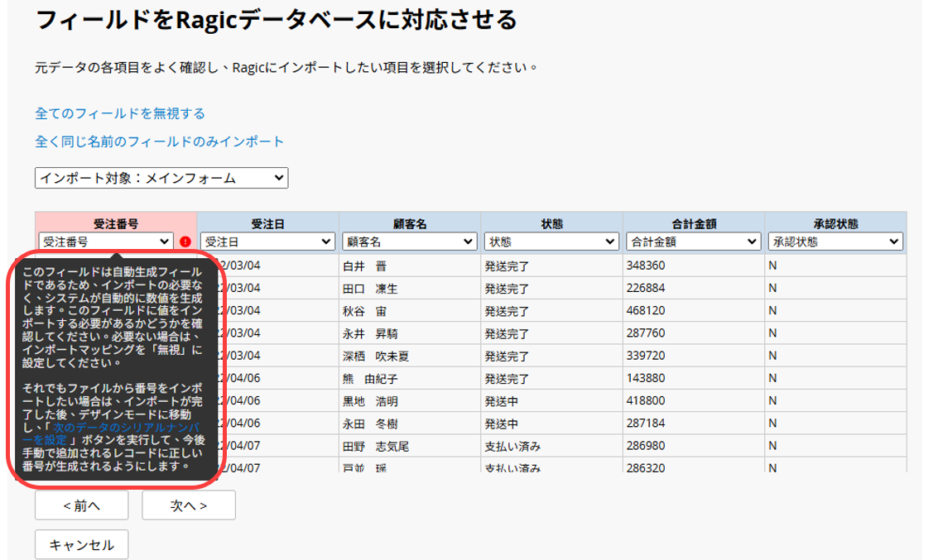Select the customer cell 田口 凜生

coord(410,289)
